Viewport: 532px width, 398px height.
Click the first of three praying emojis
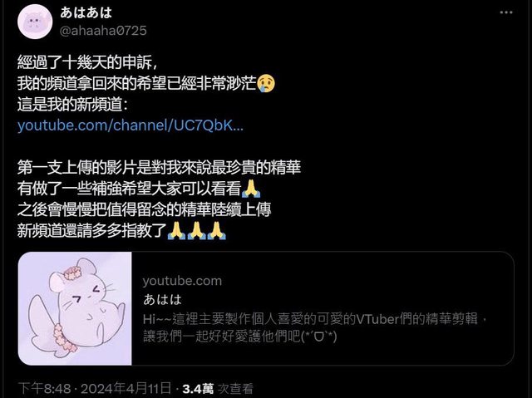[177, 231]
